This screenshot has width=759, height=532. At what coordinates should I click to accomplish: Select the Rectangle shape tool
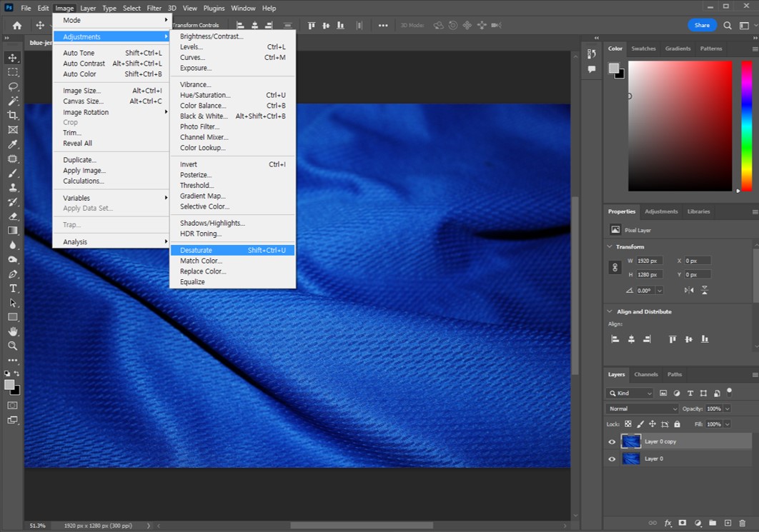(x=13, y=317)
